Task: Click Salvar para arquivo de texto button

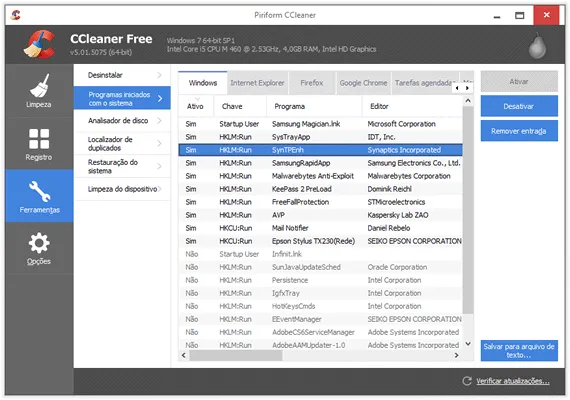Action: [519, 351]
